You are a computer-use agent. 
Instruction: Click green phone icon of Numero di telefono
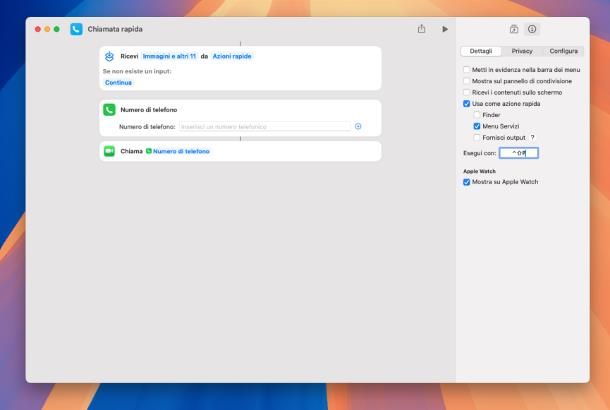pyautogui.click(x=109, y=110)
